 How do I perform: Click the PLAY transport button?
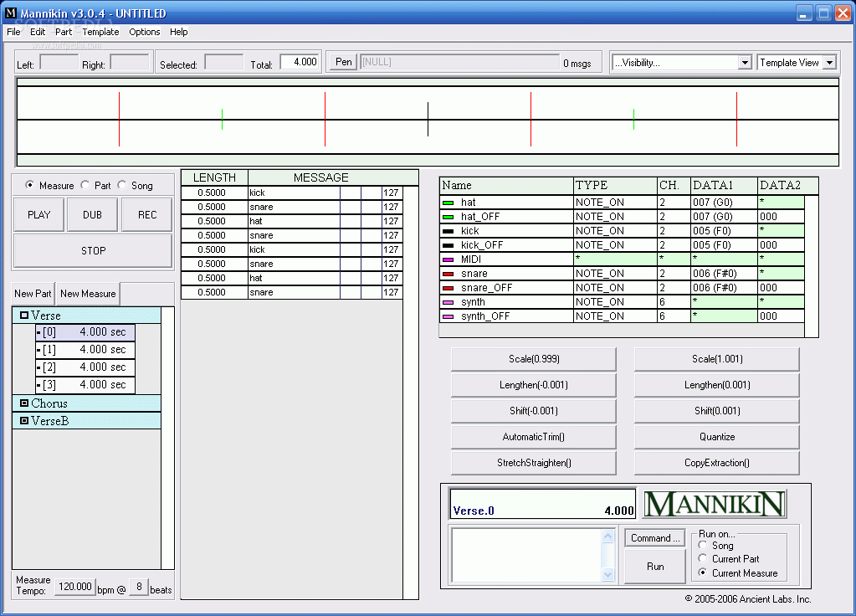[38, 214]
